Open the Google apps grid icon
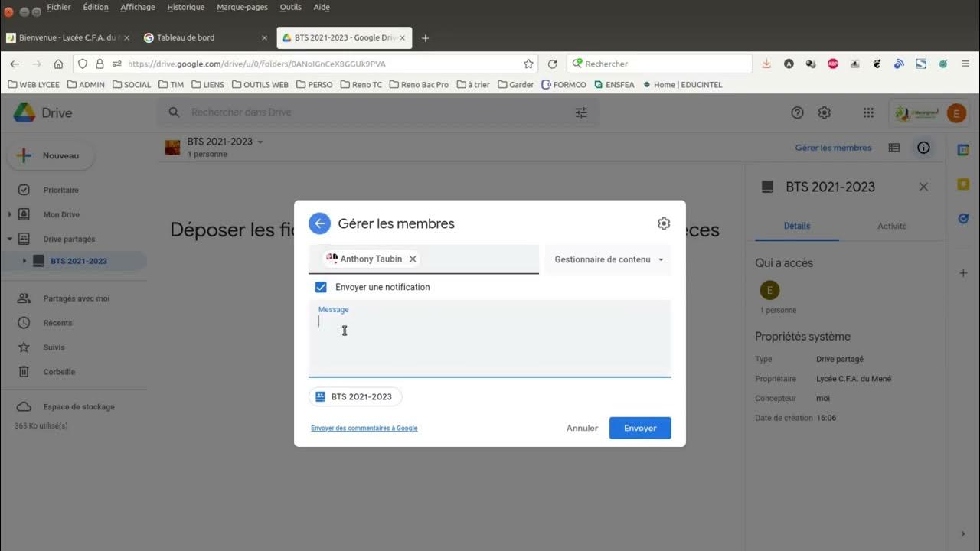The height and width of the screenshot is (551, 980). (868, 112)
